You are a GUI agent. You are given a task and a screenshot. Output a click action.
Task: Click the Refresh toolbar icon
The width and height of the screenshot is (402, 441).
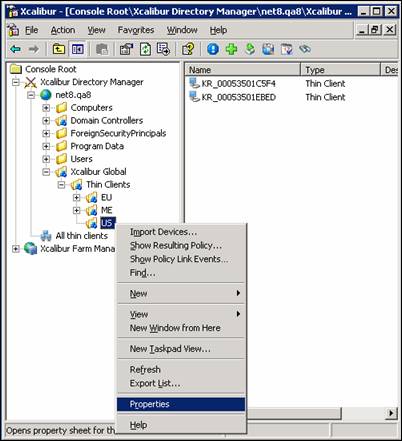[145, 49]
